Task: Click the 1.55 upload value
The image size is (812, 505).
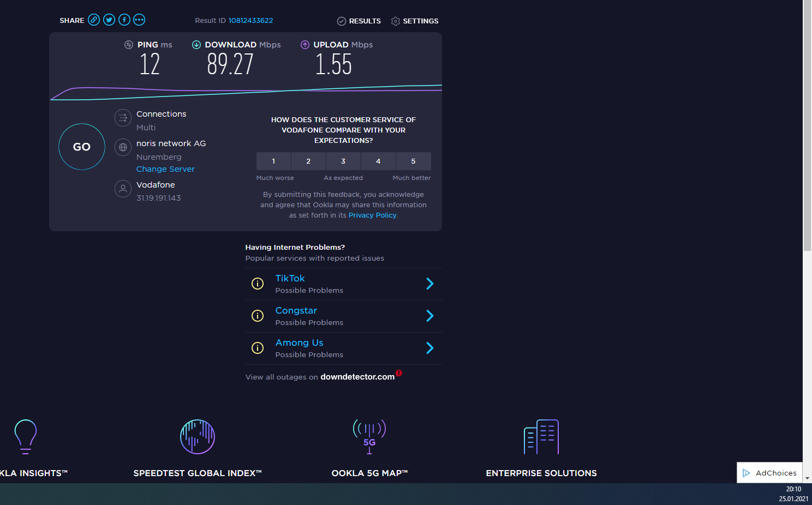Action: 333,64
